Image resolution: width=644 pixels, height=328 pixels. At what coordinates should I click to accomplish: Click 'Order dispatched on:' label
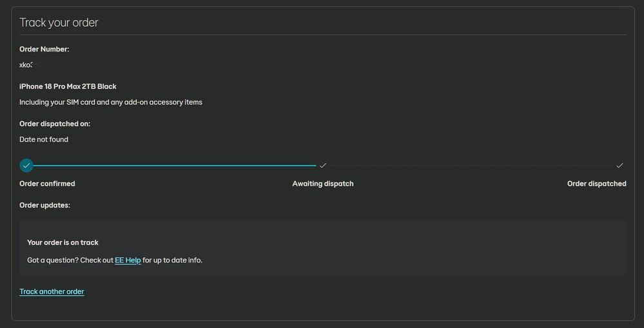(x=55, y=124)
